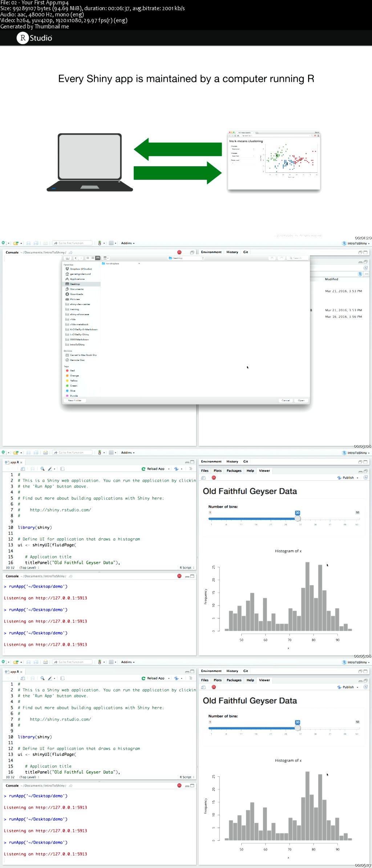Open the IntroToShiny folder in dialog sidebar
The width and height of the screenshot is (372, 868).
point(77,344)
